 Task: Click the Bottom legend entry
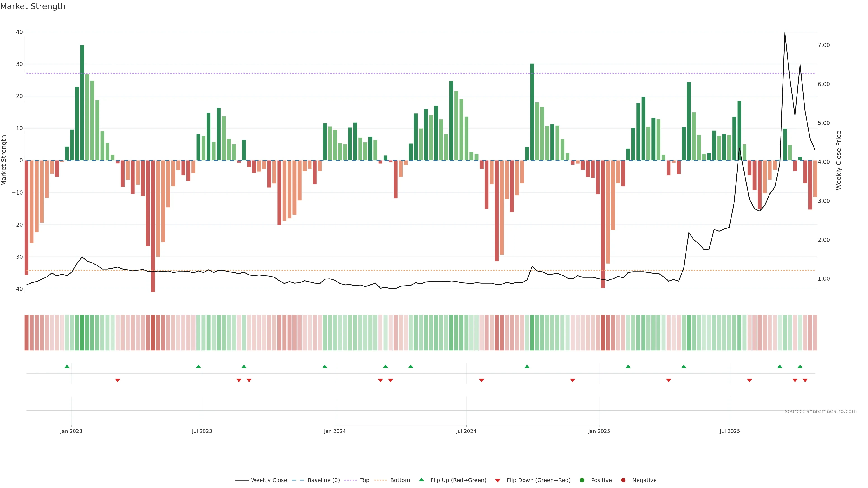[400, 480]
